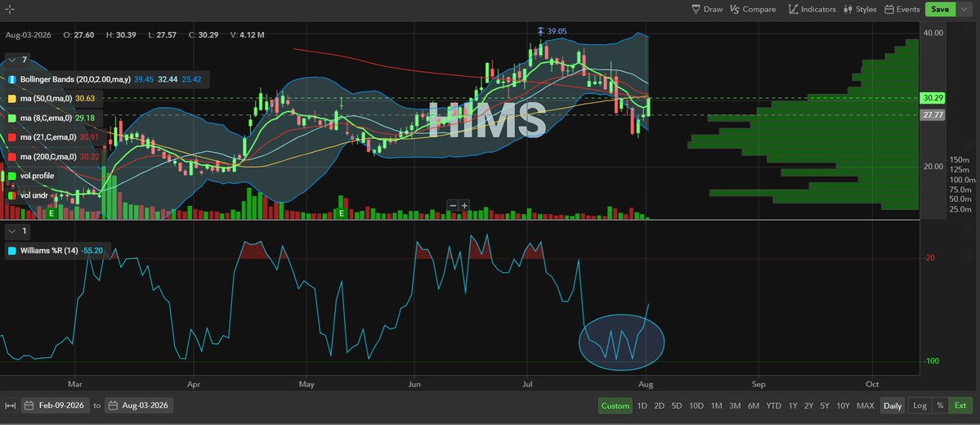The height and width of the screenshot is (425, 980).
Task: Open the Draw tools
Action: 707,9
